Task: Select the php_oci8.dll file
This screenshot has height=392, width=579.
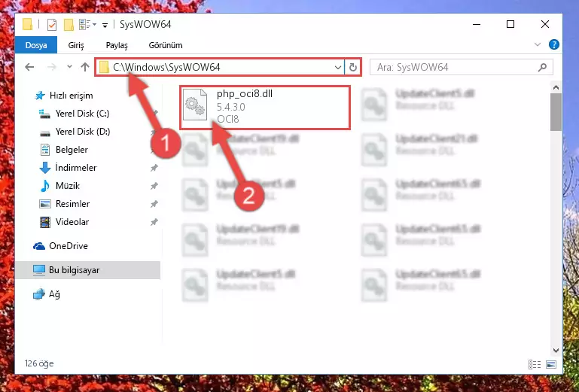Action: 265,107
